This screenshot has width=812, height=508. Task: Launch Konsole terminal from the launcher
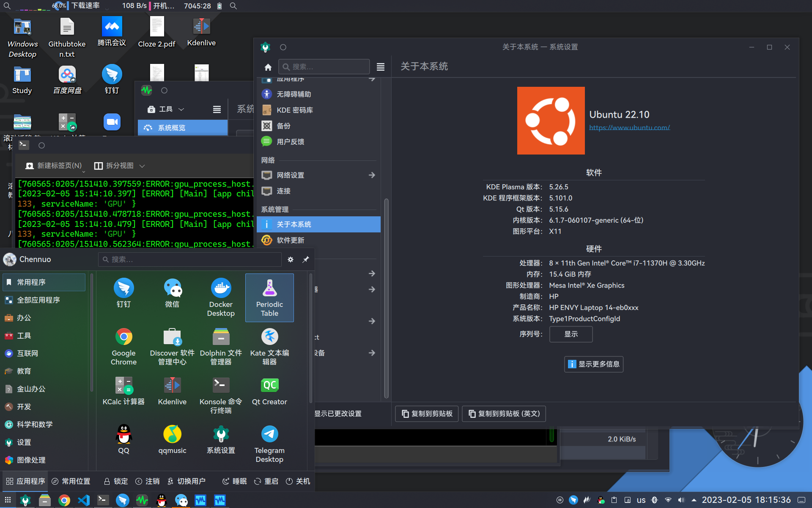pyautogui.click(x=221, y=395)
